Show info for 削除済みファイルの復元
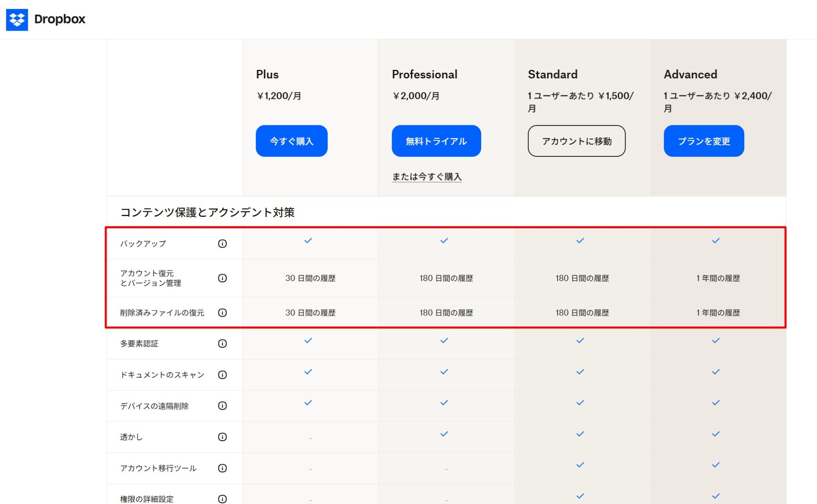This screenshot has height=504, width=817. 222,312
